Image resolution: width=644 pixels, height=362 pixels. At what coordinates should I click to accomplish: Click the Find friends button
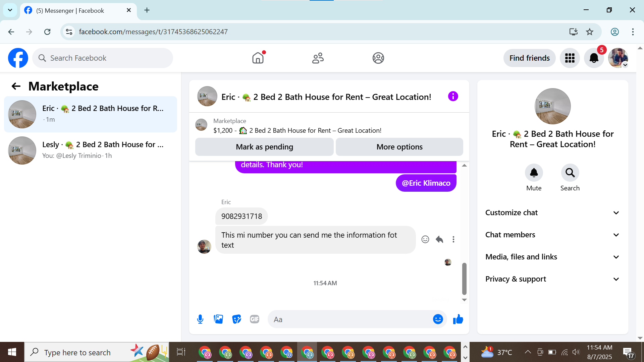click(x=529, y=58)
